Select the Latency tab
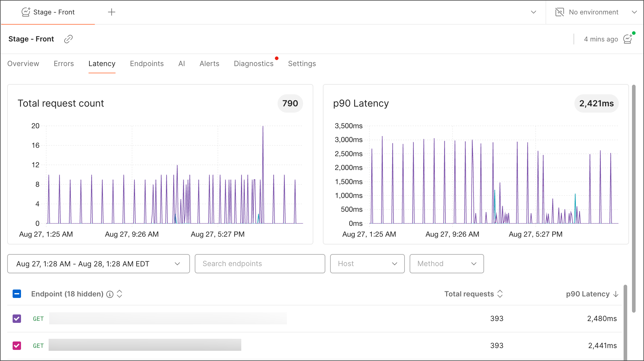The image size is (644, 361). [102, 64]
